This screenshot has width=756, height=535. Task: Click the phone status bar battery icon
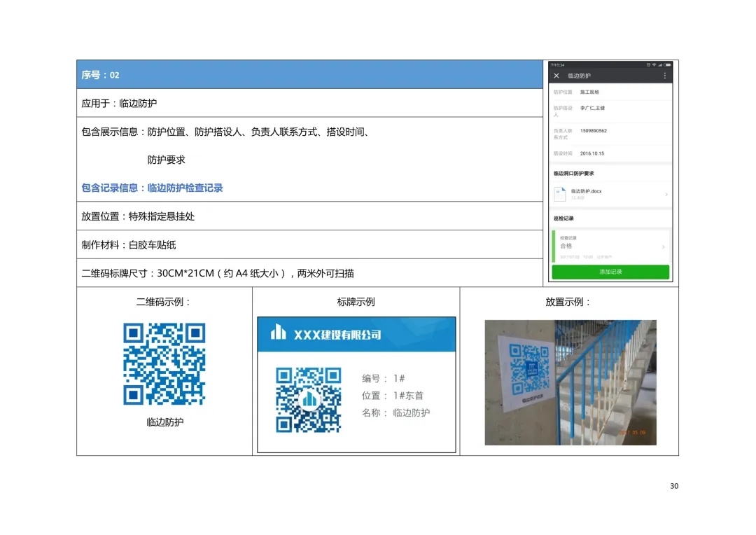(x=668, y=64)
